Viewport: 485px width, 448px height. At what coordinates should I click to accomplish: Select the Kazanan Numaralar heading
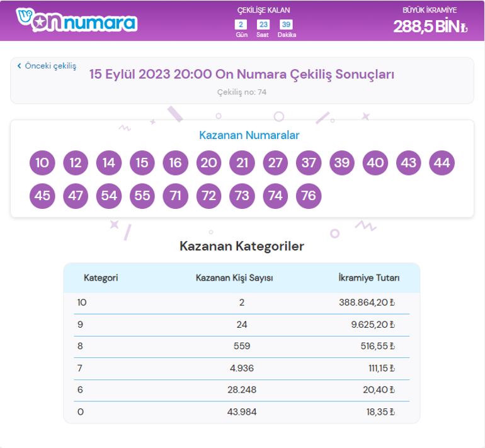tap(249, 135)
